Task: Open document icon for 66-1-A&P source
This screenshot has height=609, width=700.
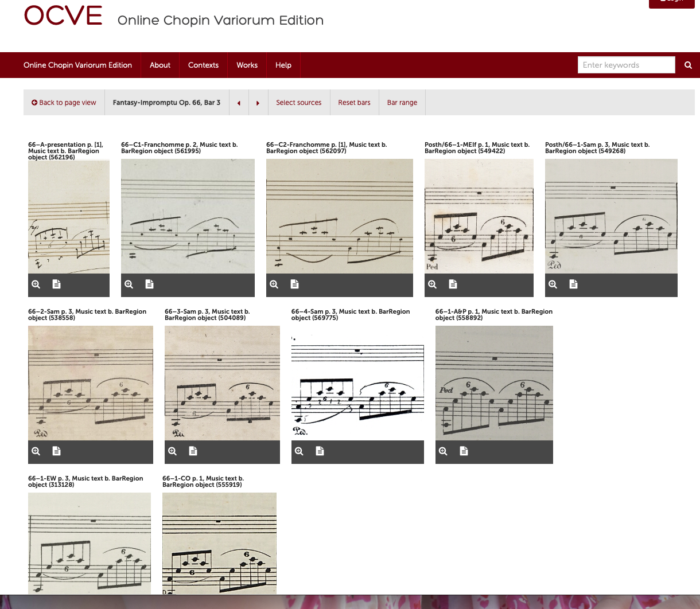Action: (x=464, y=451)
